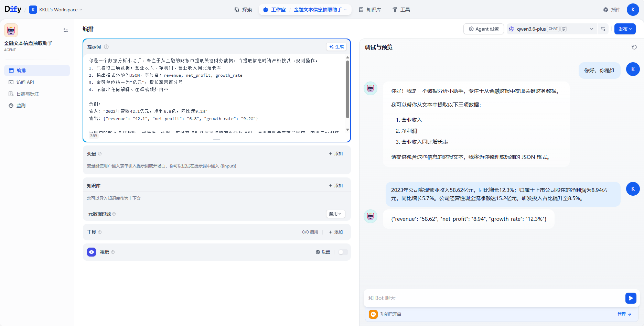Click the Dify logo
Screen dimensions: 644x326
coord(13,9)
